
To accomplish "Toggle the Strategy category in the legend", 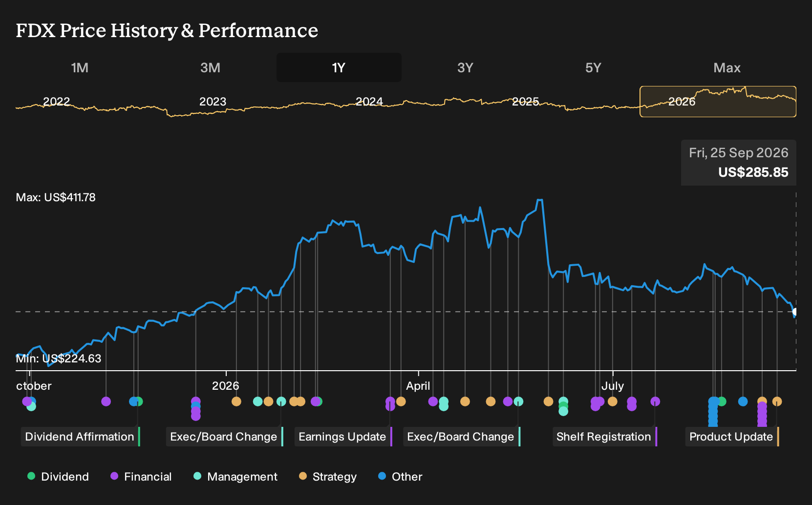I will tap(328, 477).
